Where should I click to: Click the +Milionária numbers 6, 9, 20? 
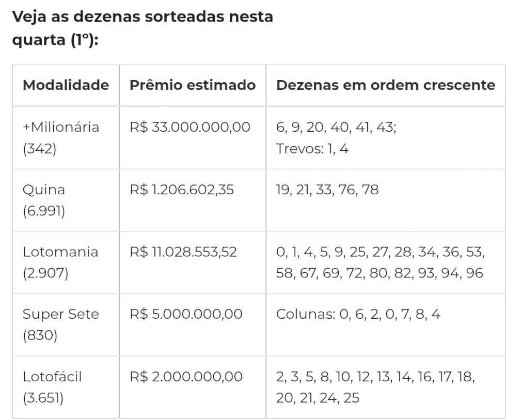[x=301, y=127]
